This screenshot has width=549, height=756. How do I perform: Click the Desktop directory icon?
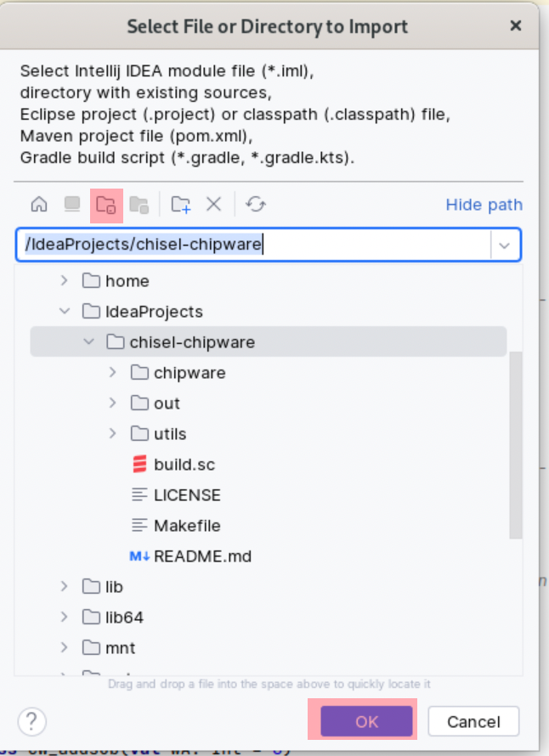(x=72, y=205)
